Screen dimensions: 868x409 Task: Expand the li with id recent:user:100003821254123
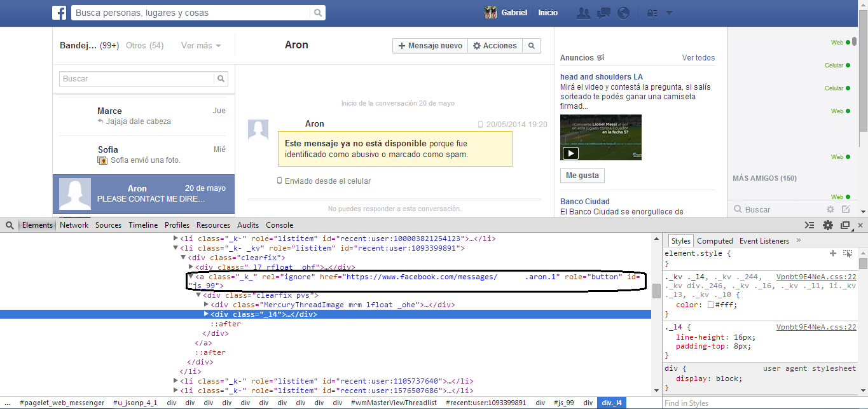pos(176,239)
